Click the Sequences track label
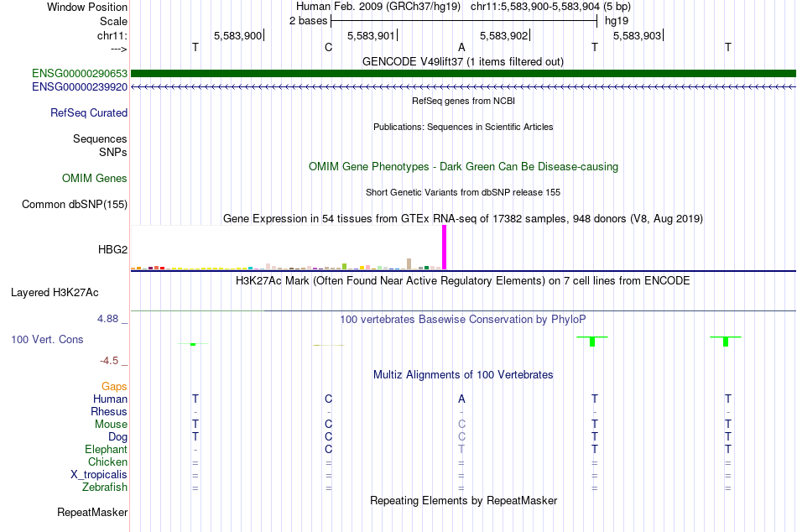The width and height of the screenshot is (797, 532). point(100,138)
